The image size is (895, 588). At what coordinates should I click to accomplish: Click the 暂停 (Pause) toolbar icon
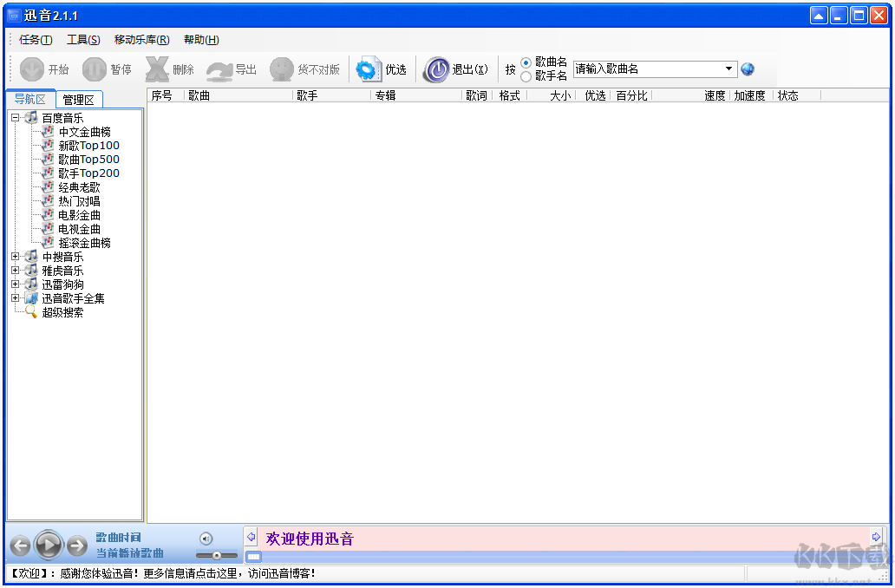pos(94,69)
